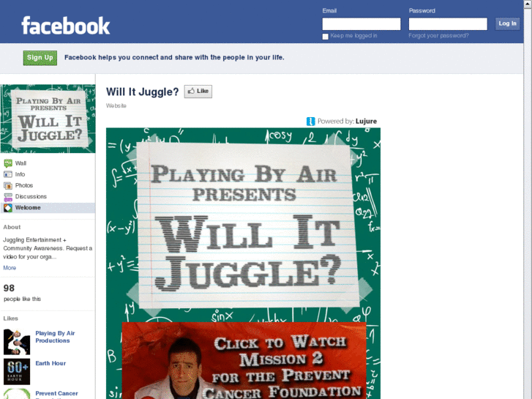The width and height of the screenshot is (532, 399).
Task: Click the Password input field
Action: (448, 24)
